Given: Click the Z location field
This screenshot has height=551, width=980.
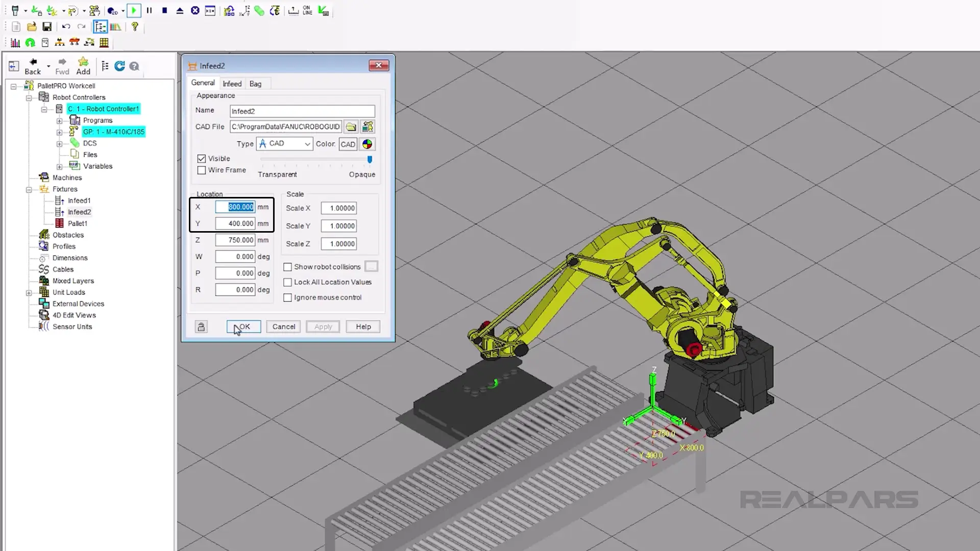Looking at the screenshot, I should (x=235, y=240).
